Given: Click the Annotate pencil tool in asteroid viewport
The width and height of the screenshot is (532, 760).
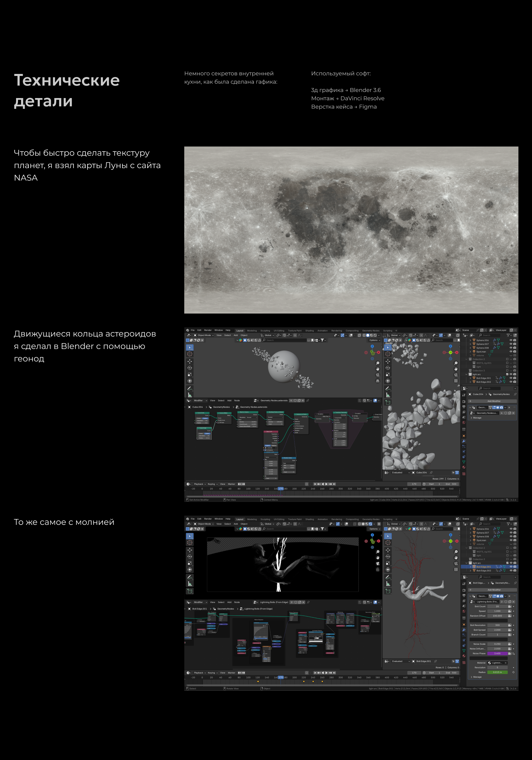Looking at the screenshot, I should 190,388.
